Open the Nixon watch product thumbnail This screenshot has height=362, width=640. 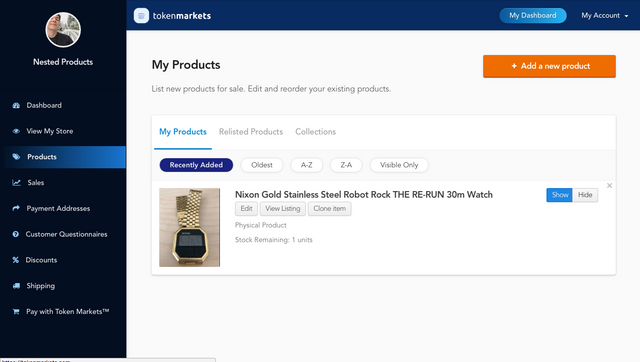click(189, 227)
